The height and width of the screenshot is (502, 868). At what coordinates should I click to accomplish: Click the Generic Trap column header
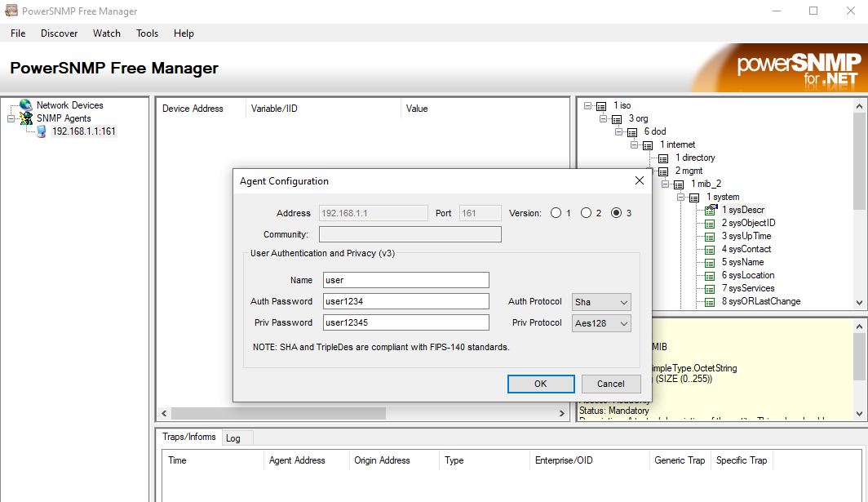coord(680,460)
